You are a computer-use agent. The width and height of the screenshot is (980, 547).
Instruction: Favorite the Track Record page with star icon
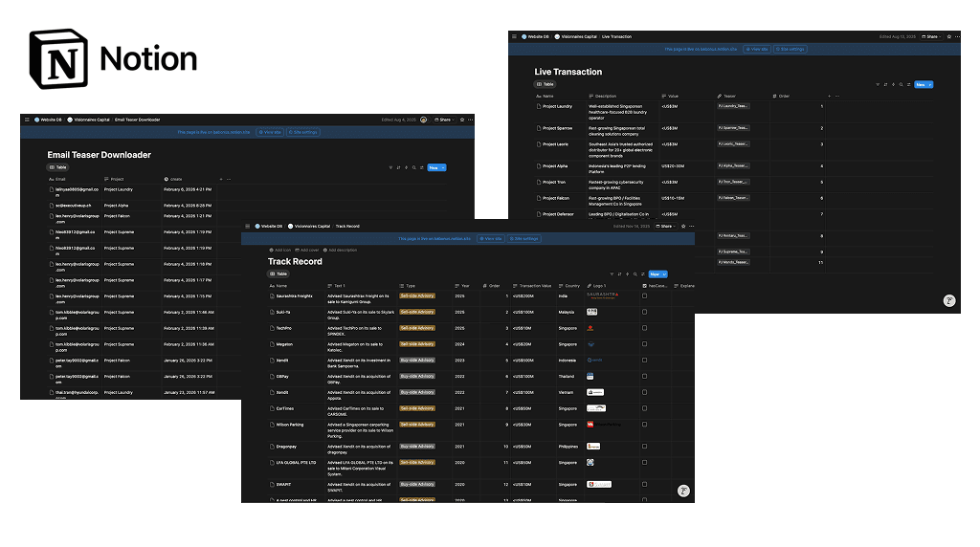pyautogui.click(x=683, y=226)
